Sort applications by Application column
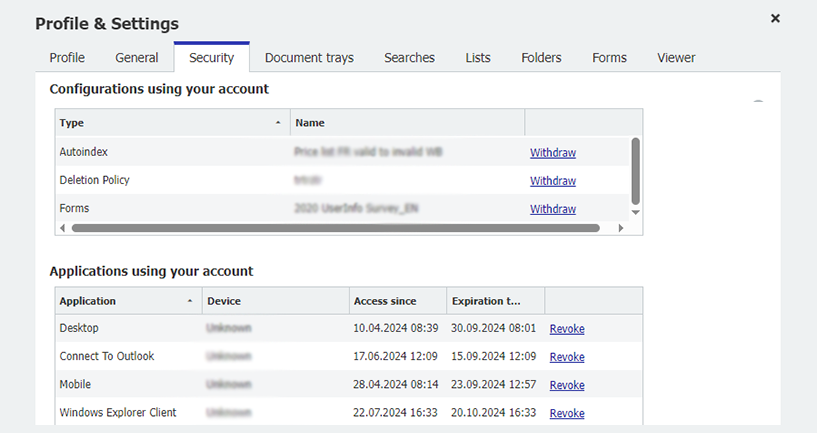Image resolution: width=817 pixels, height=433 pixels. click(x=129, y=301)
